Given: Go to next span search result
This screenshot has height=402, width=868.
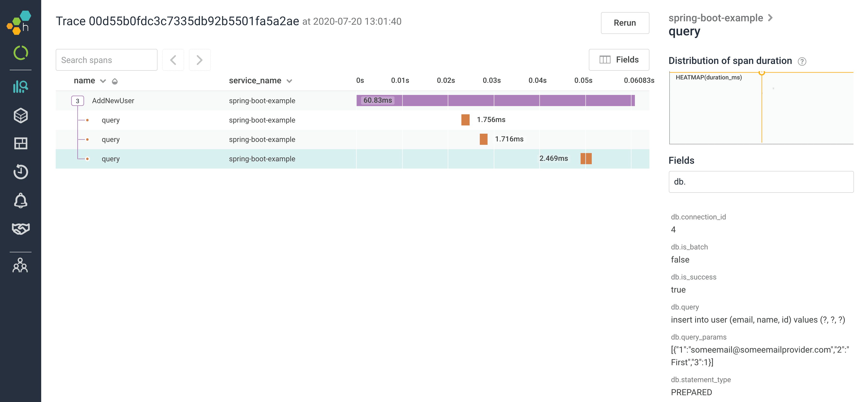Looking at the screenshot, I should point(199,60).
